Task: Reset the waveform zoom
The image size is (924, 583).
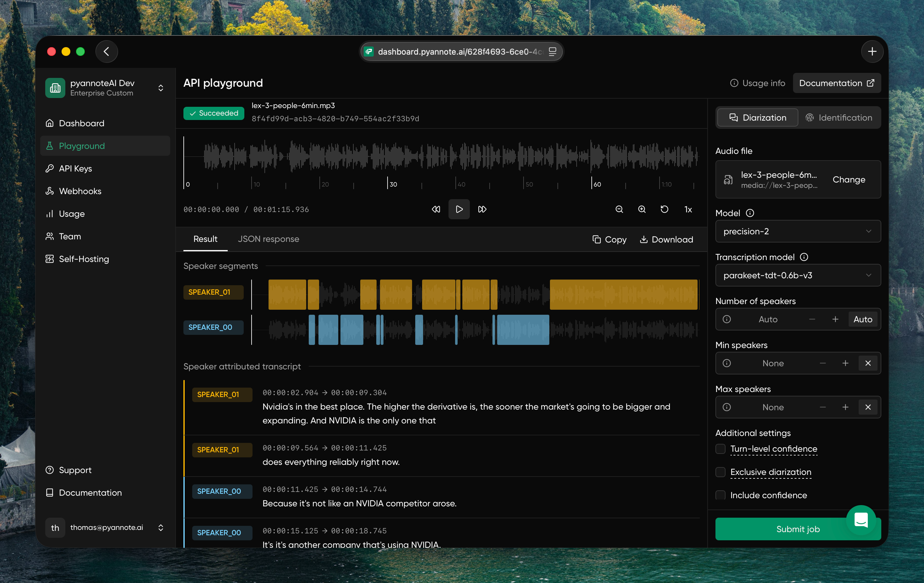Action: (x=665, y=209)
